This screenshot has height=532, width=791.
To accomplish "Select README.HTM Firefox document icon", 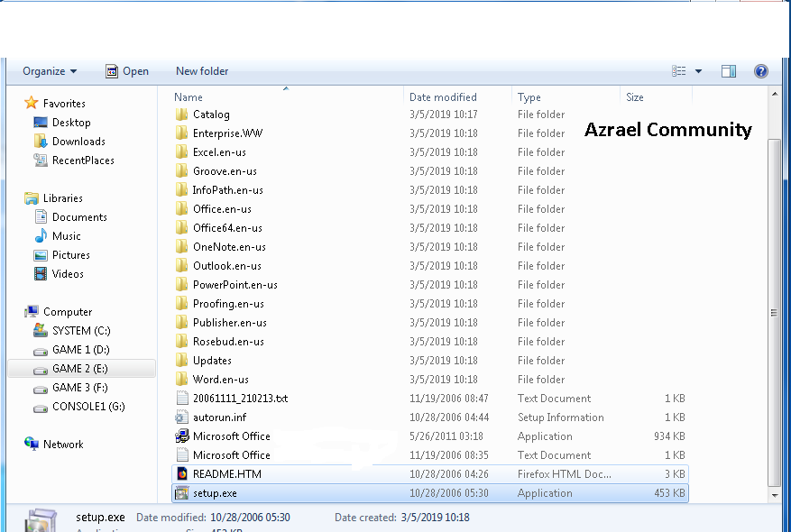I will (x=181, y=474).
